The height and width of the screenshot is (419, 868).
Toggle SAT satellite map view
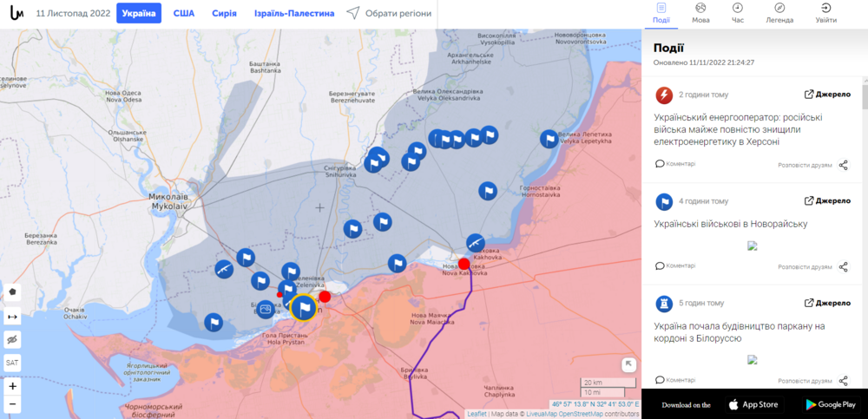[12, 363]
